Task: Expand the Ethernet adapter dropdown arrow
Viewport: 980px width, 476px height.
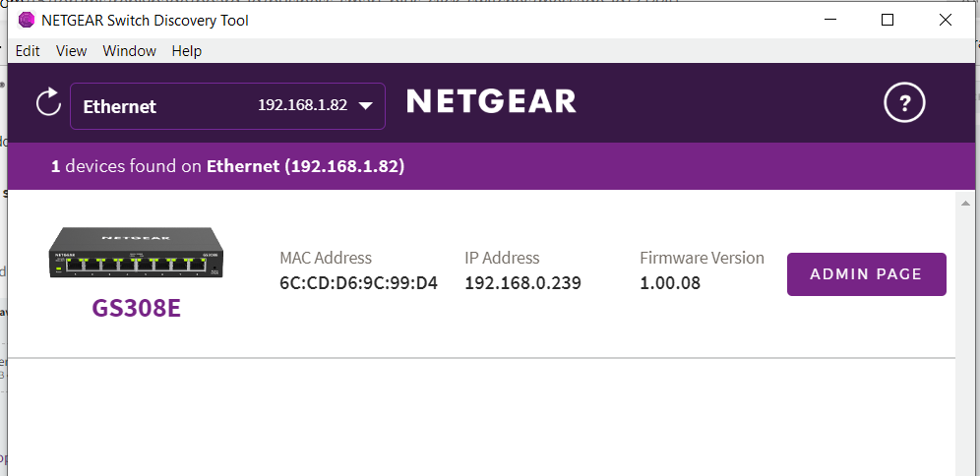Action: point(365,105)
